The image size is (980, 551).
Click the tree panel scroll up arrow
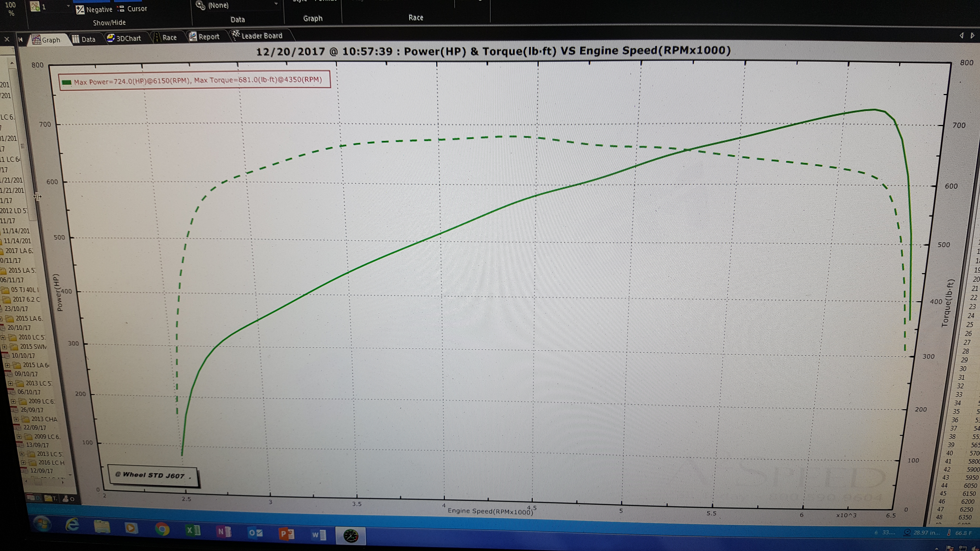coord(12,63)
